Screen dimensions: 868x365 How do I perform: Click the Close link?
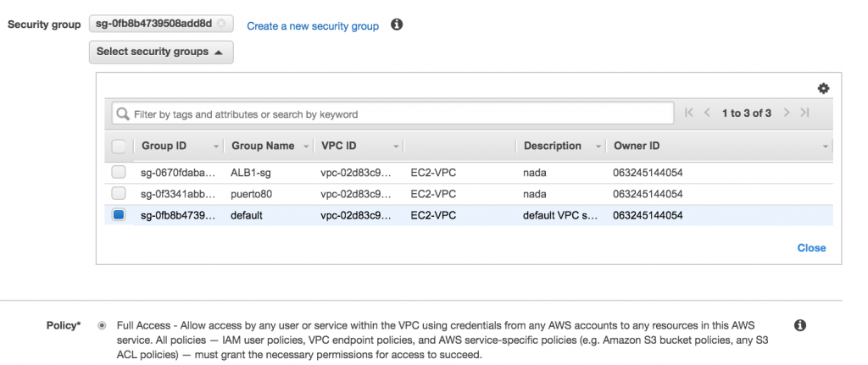[x=811, y=248]
